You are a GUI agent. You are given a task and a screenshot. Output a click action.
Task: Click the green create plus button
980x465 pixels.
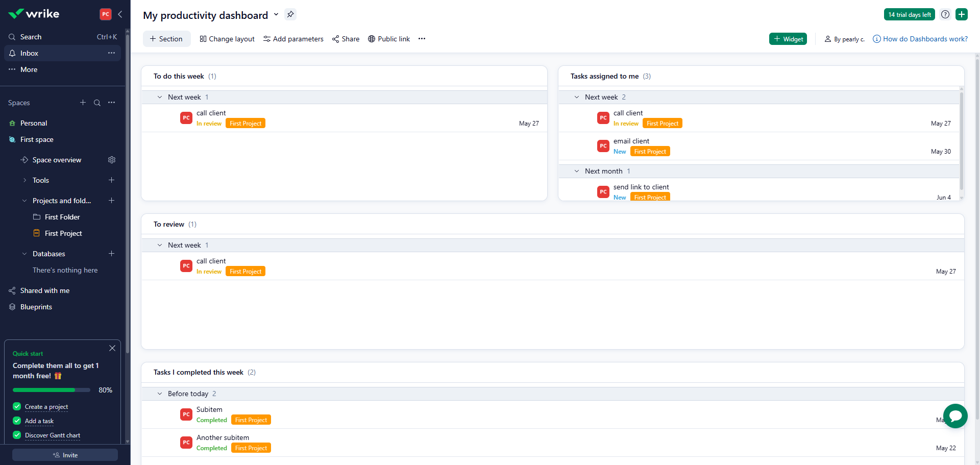coord(962,14)
